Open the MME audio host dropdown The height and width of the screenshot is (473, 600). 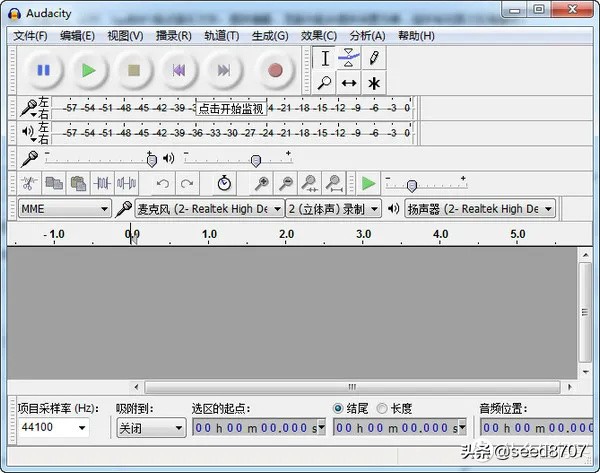64,209
